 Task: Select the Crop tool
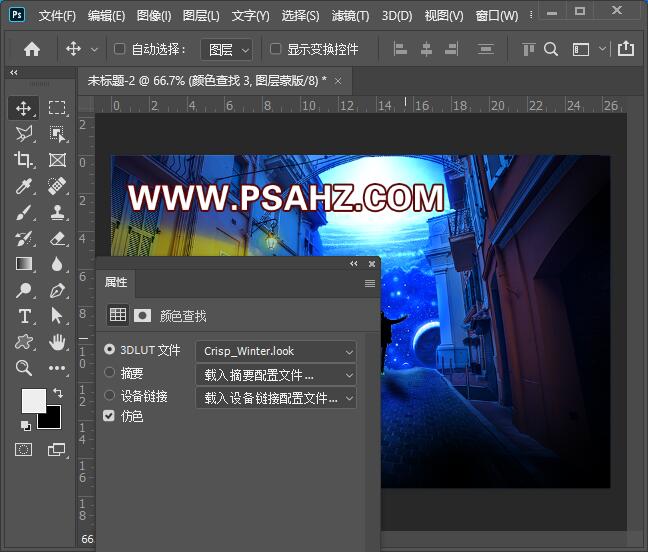[x=24, y=160]
